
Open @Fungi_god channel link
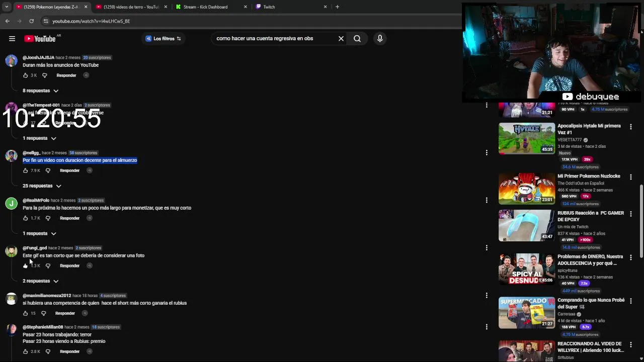point(35,248)
